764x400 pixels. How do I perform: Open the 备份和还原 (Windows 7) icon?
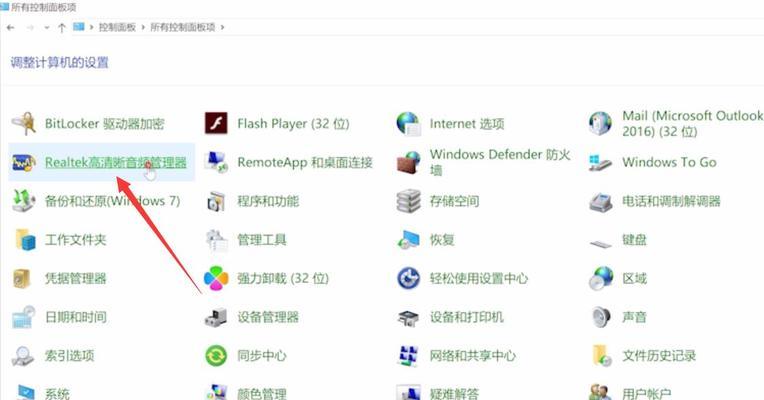coord(23,201)
